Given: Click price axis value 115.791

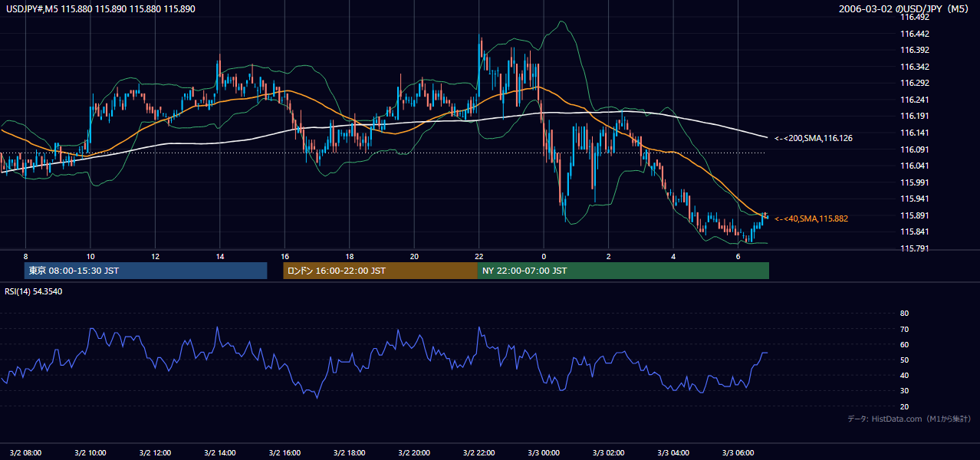Looking at the screenshot, I should click(x=916, y=248).
